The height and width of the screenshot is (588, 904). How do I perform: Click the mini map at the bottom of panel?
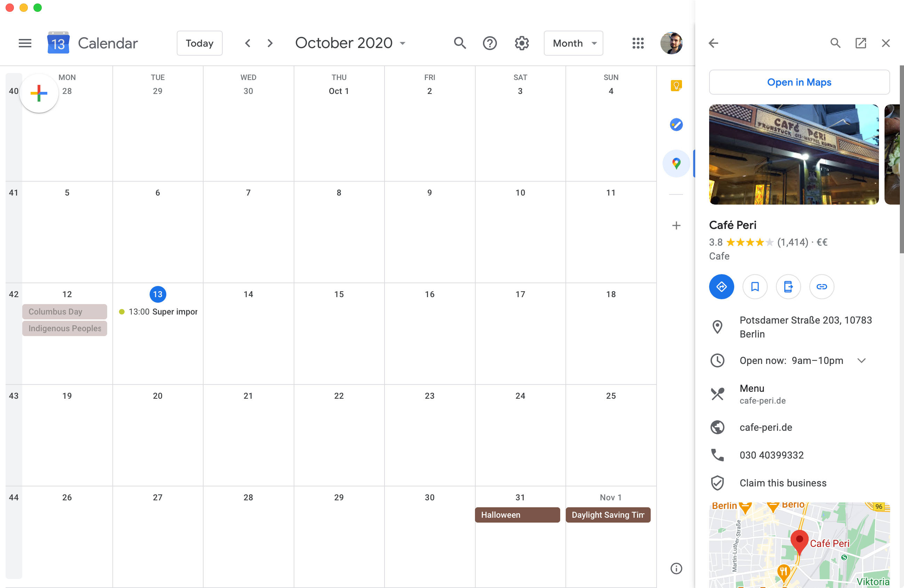(799, 545)
